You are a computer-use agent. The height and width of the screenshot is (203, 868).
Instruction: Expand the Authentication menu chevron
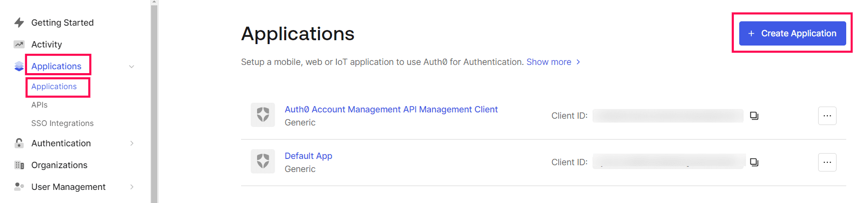132,143
